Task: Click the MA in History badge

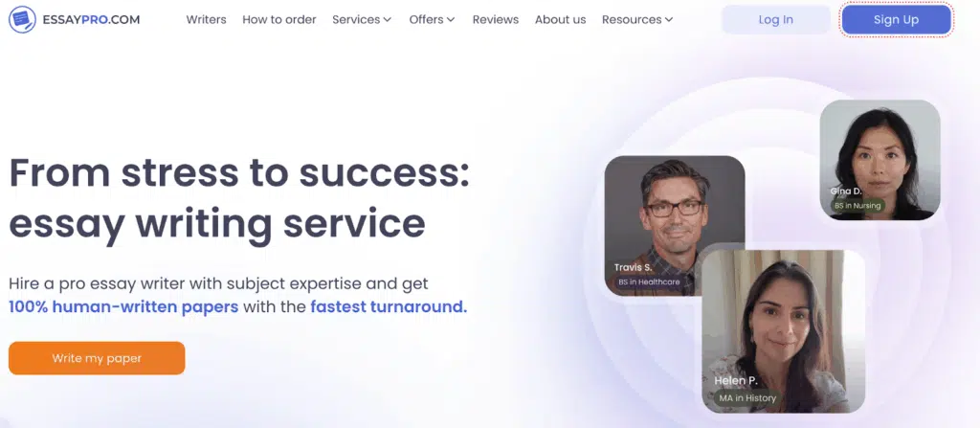Action: [x=746, y=398]
